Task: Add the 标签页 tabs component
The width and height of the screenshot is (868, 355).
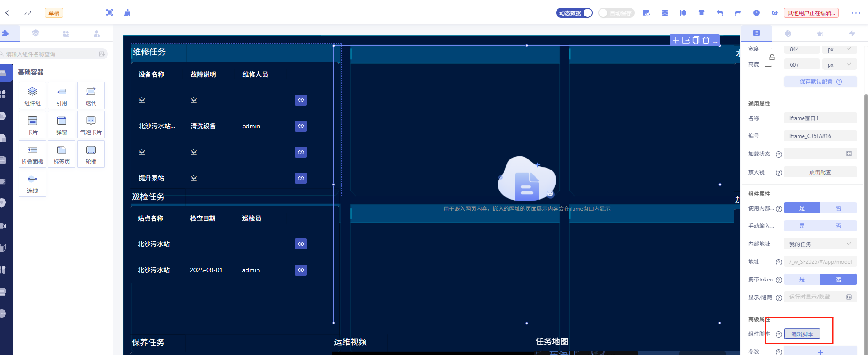Action: click(x=62, y=154)
